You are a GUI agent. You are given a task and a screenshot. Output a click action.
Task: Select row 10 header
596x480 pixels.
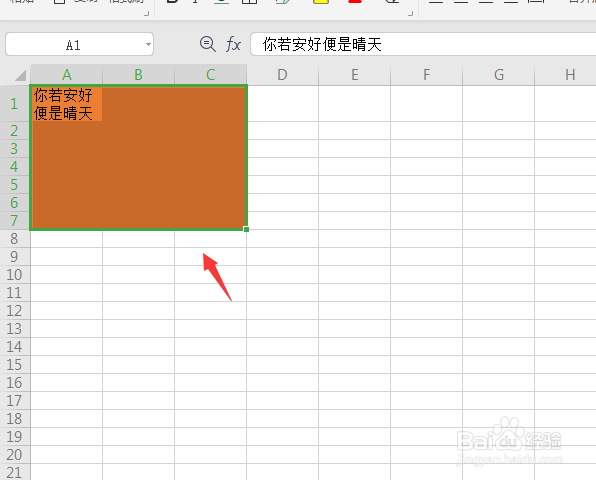pyautogui.click(x=14, y=275)
